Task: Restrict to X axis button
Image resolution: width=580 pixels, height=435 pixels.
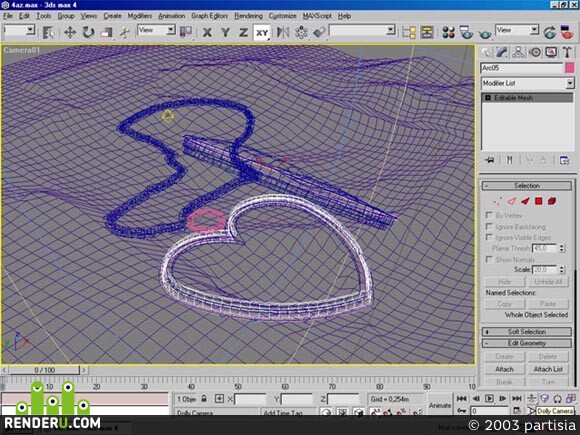Action: pyautogui.click(x=208, y=33)
